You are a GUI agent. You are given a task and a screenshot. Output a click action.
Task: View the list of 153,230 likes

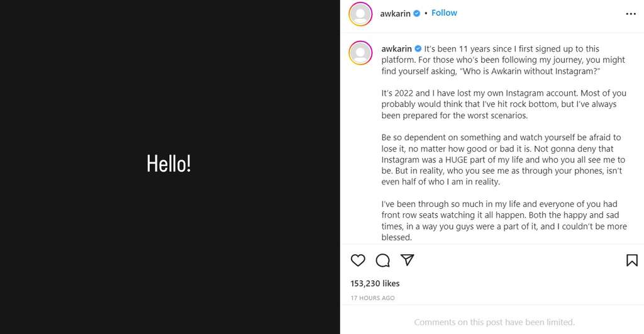[375, 284]
